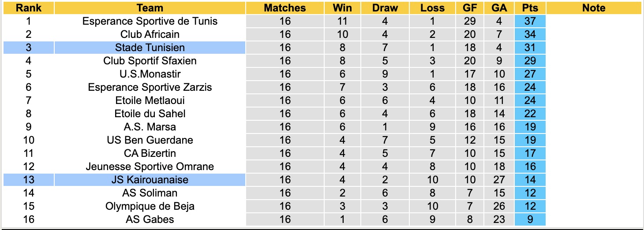This screenshot has height=230, width=644.
Task: Click the Note column header
Action: pos(594,8)
